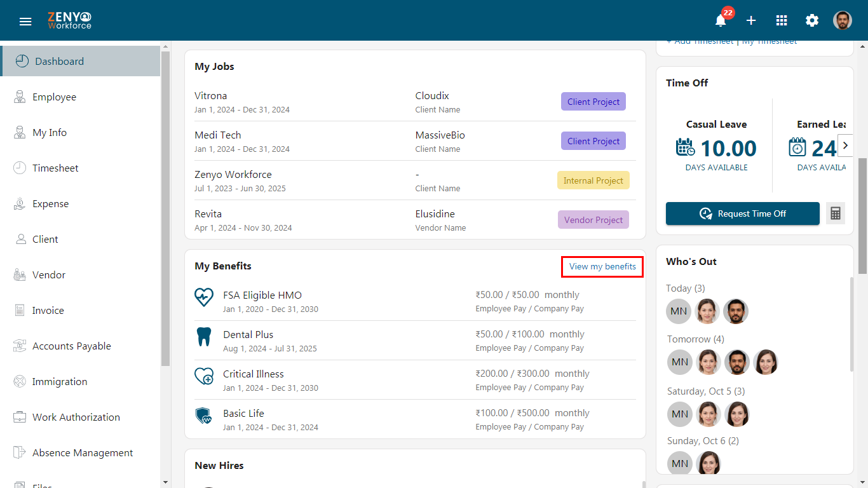Viewport: 868px width, 488px height.
Task: Click the sidebar scroll down arrow
Action: [166, 483]
